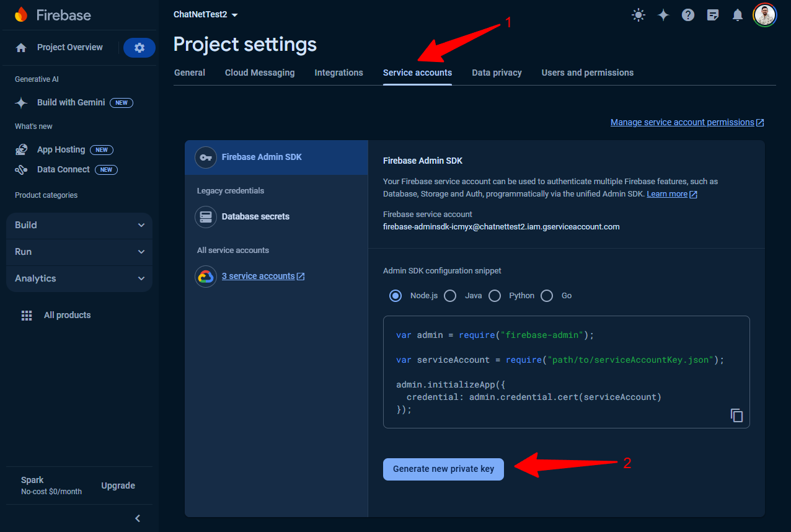This screenshot has width=791, height=532.
Task: Switch to the Cloud Messaging tab
Action: pyautogui.click(x=260, y=73)
